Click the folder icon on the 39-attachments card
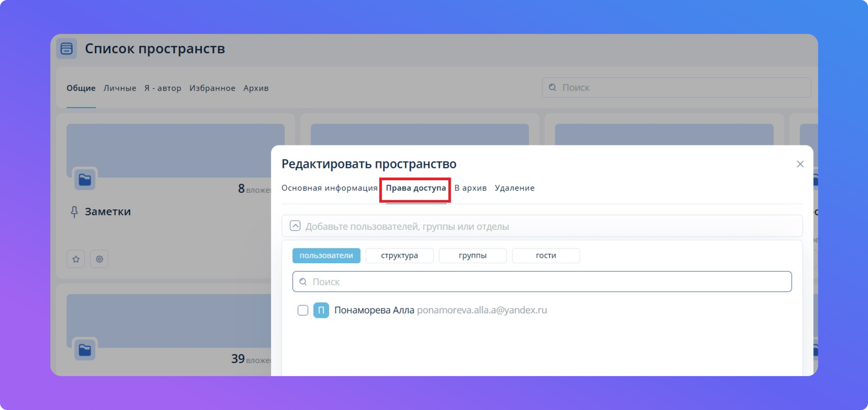The image size is (868, 410). tap(85, 350)
